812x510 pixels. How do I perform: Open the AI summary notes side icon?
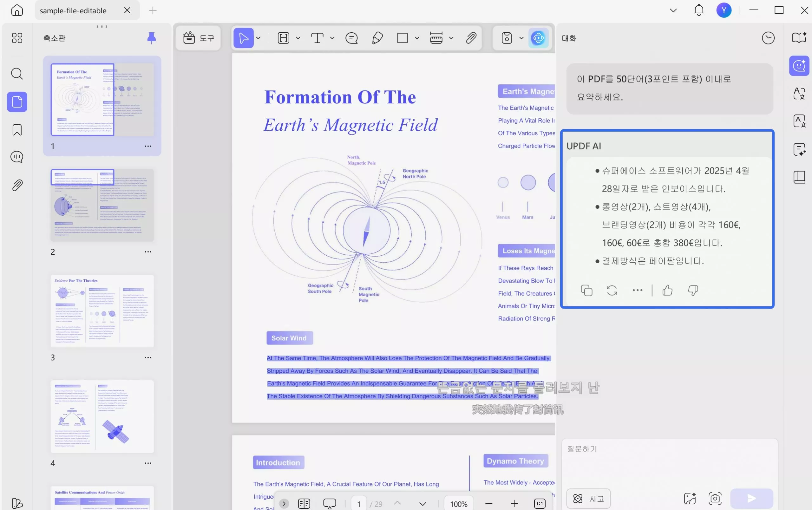799,149
